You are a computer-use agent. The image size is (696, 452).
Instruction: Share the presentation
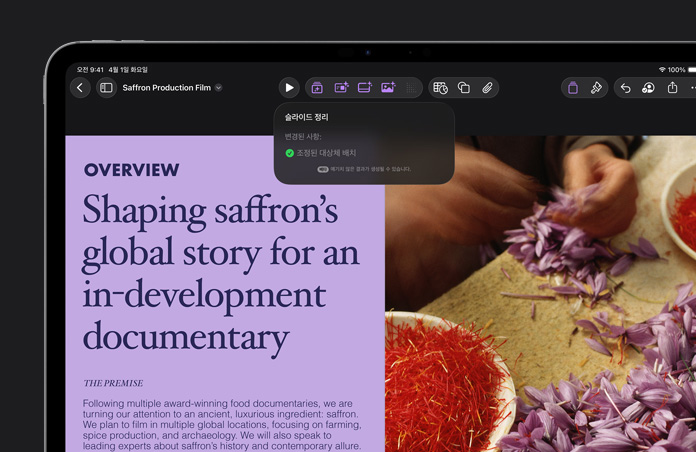[x=672, y=88]
